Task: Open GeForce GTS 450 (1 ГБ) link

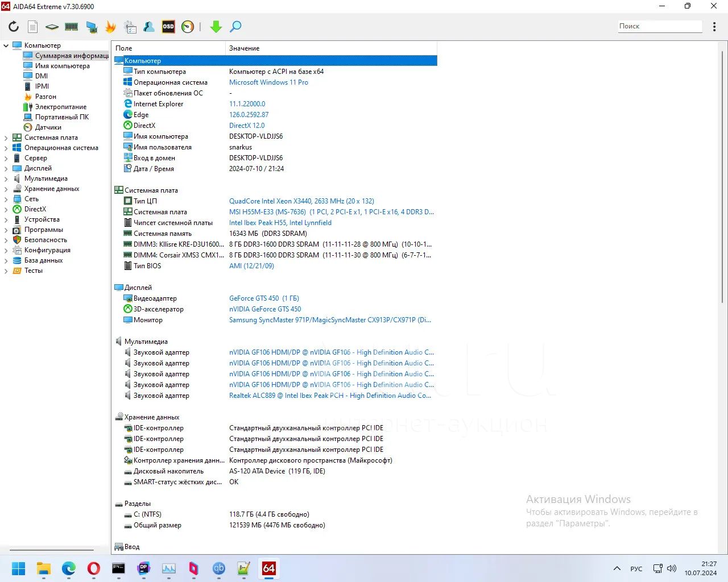Action: [264, 298]
